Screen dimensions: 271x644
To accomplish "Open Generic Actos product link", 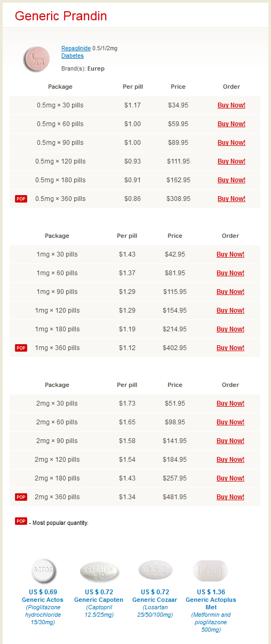I will pos(43,600).
